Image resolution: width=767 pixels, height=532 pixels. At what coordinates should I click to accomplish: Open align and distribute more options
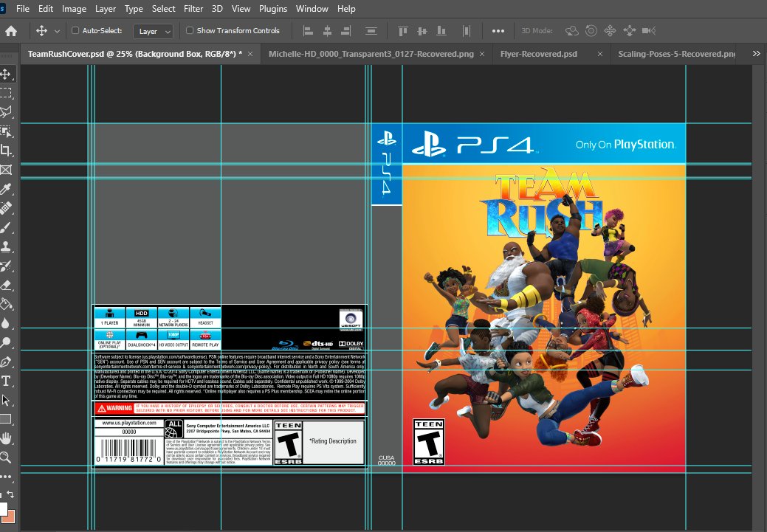point(498,31)
